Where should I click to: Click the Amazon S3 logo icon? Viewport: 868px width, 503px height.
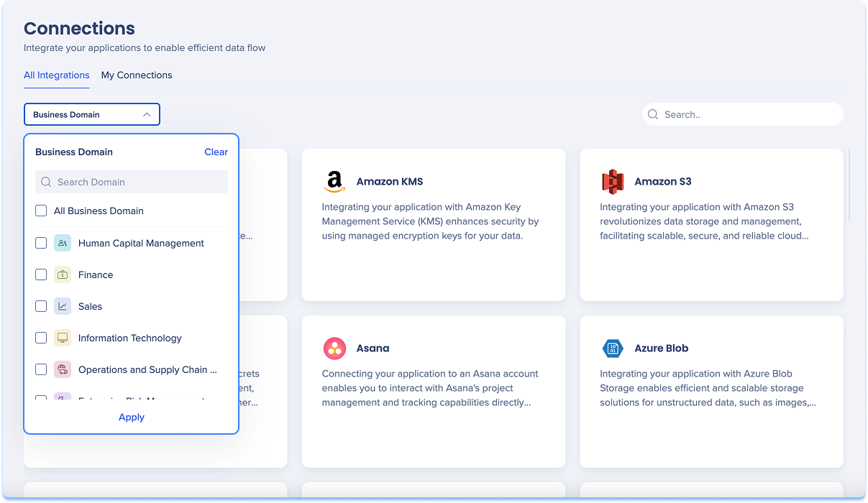tap(613, 182)
